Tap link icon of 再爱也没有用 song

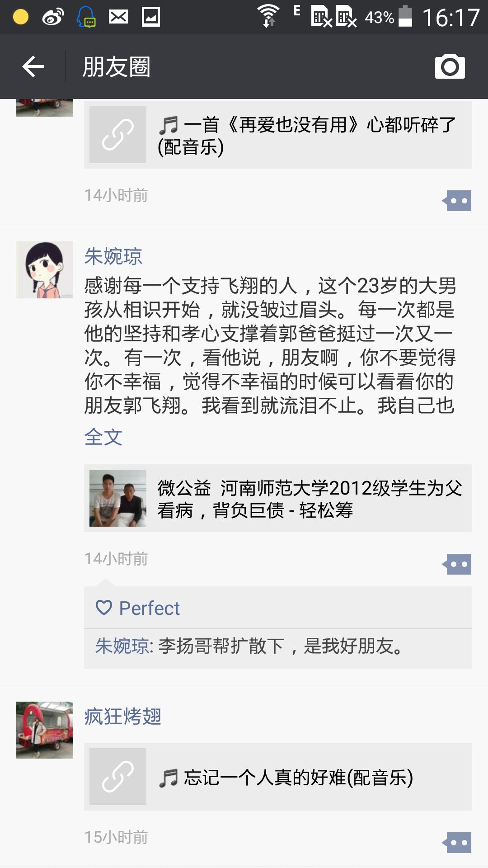[x=117, y=135]
